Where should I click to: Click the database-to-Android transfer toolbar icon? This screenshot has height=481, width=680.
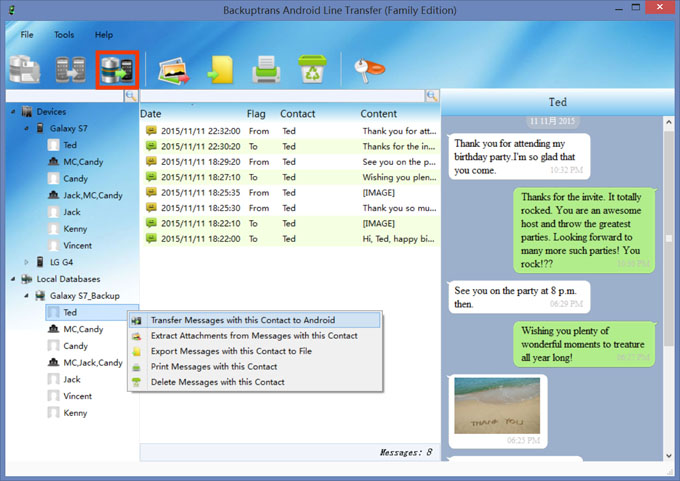(117, 70)
